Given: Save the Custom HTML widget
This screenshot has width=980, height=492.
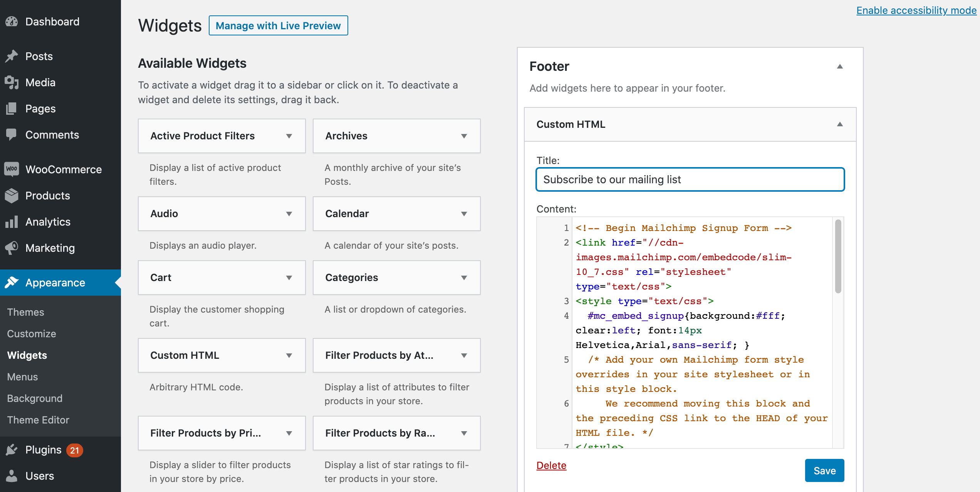Looking at the screenshot, I should [824, 470].
